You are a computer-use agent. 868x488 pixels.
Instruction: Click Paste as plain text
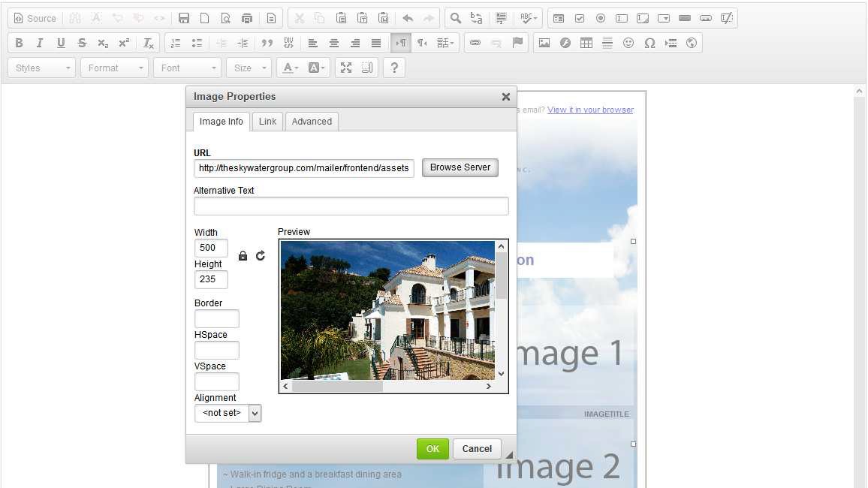(362, 18)
